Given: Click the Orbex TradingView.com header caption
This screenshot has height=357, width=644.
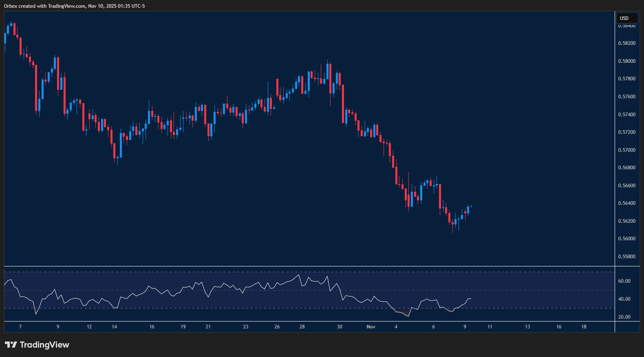Looking at the screenshot, I should click(74, 6).
